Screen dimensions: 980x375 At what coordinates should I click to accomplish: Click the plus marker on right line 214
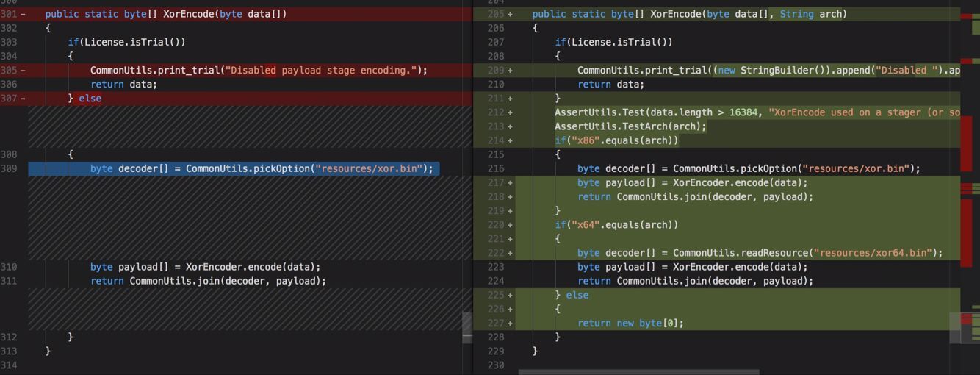click(511, 140)
